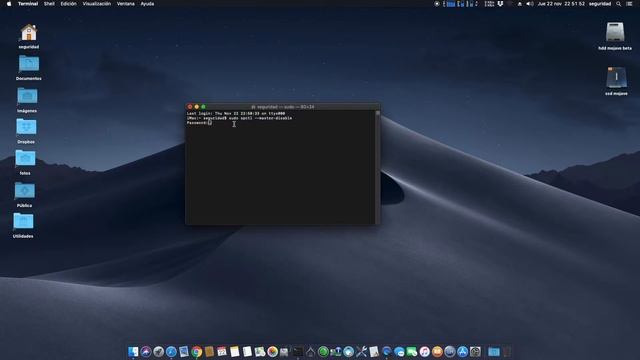Open the Trash in the Dock

[507, 351]
